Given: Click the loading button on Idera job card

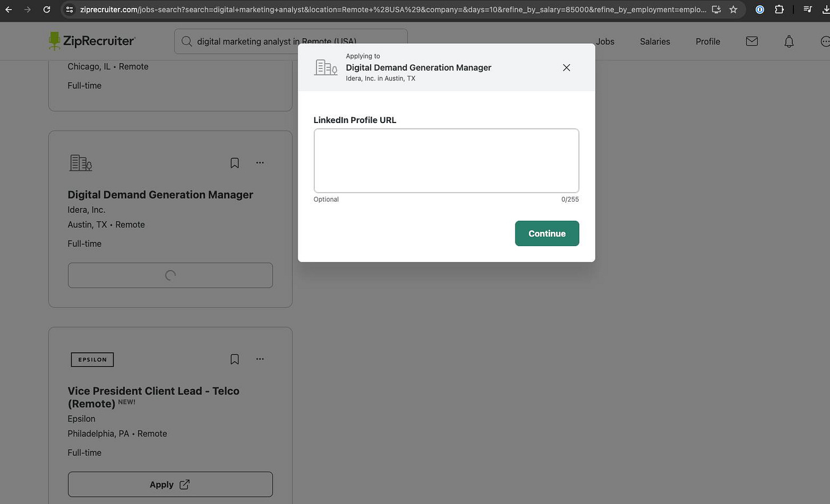Looking at the screenshot, I should (170, 275).
